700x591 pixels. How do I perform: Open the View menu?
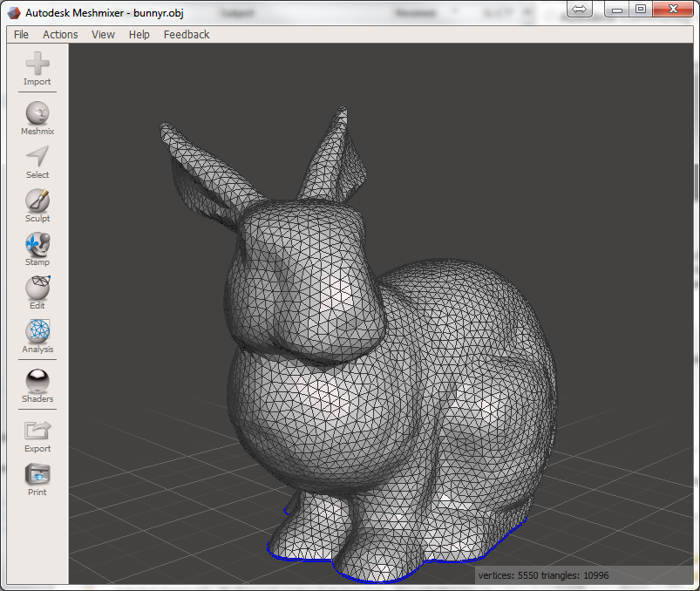pos(102,34)
